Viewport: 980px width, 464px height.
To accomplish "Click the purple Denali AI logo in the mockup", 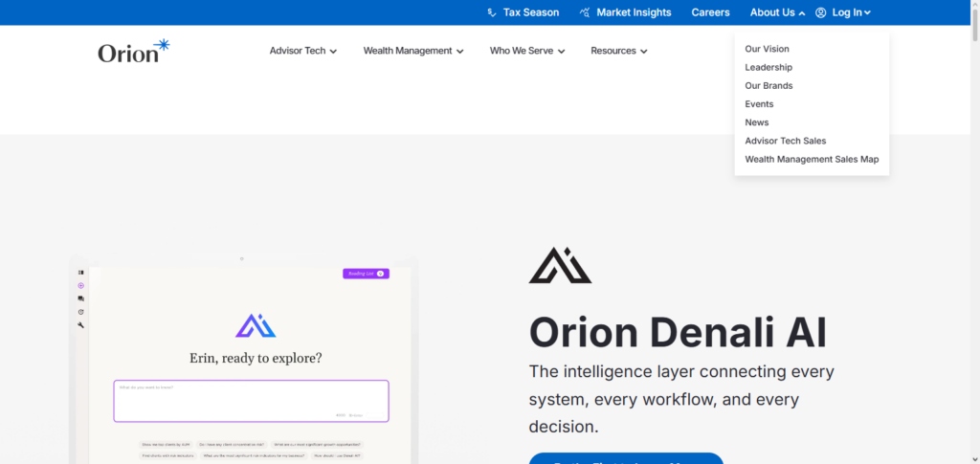I will 256,326.
